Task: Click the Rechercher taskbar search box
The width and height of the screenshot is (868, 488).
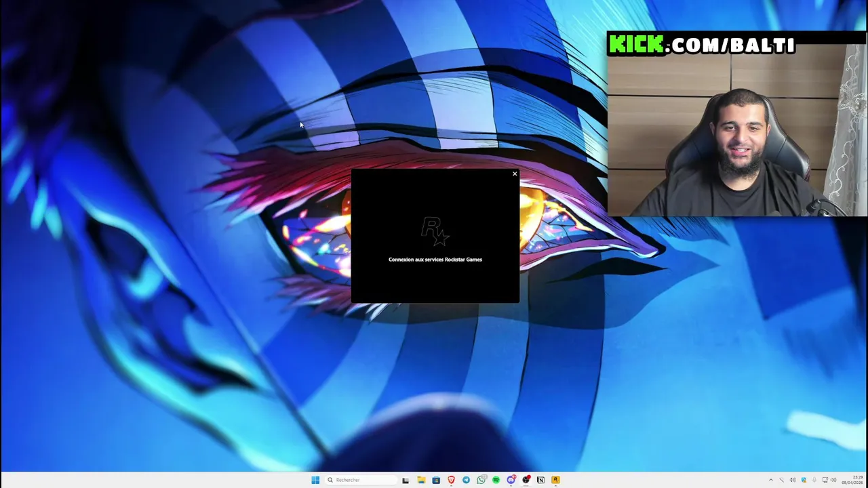Action: coord(360,480)
